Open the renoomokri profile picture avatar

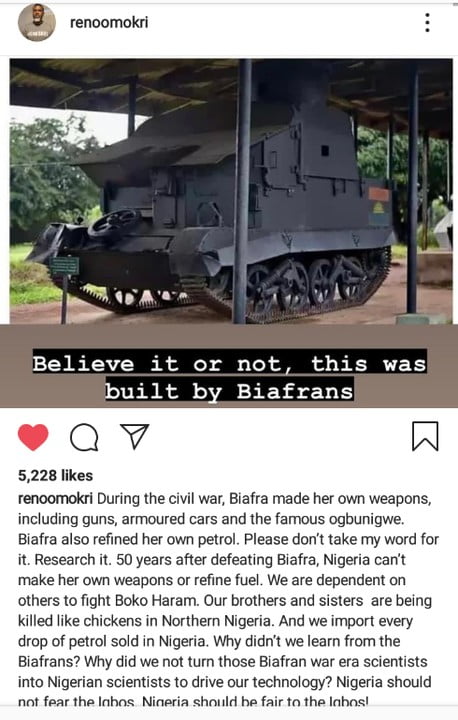(37, 22)
